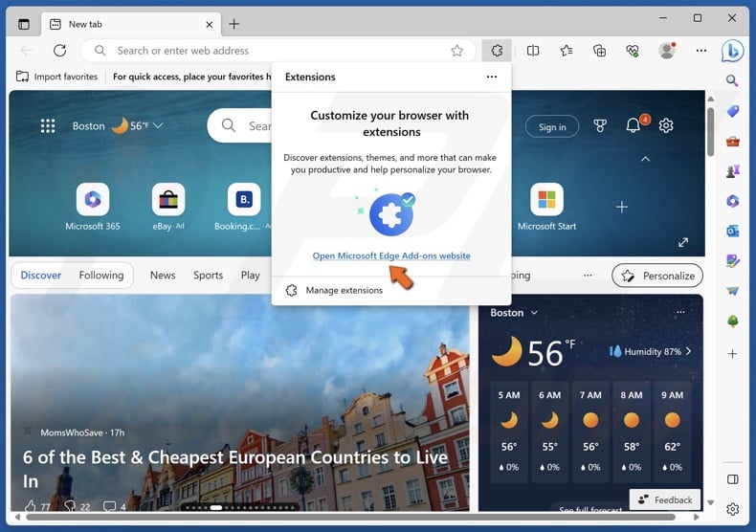Viewport: 756px width, 532px height.
Task: Open Settings and more menu
Action: coord(701,50)
